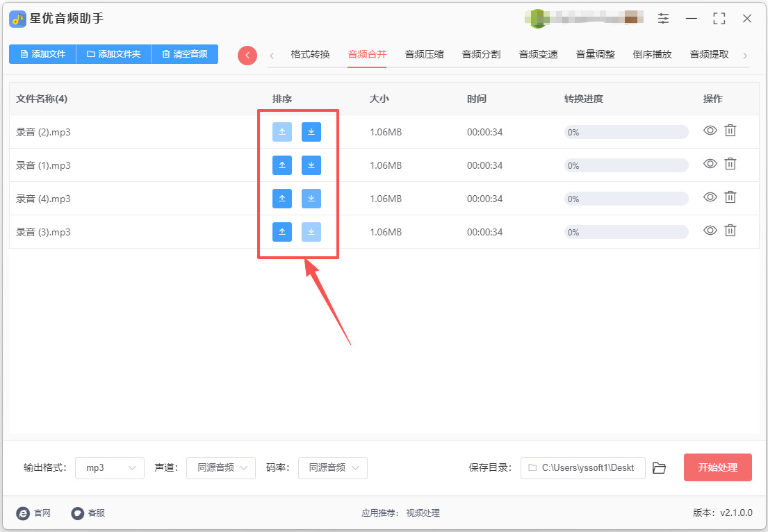Preview 录音 (1).mp3 with eye icon
Viewport: 768px width, 532px height.
[710, 164]
